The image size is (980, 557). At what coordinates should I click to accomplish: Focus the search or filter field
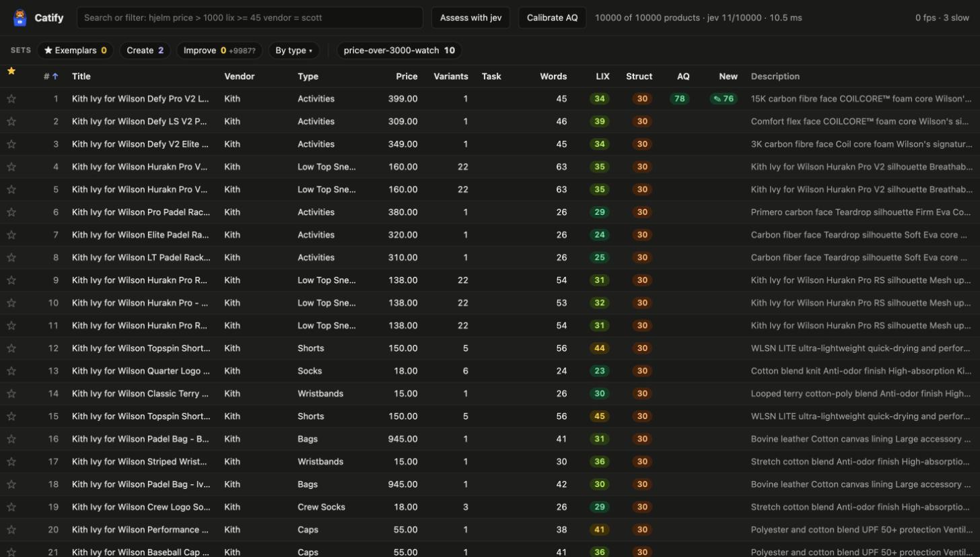(250, 18)
